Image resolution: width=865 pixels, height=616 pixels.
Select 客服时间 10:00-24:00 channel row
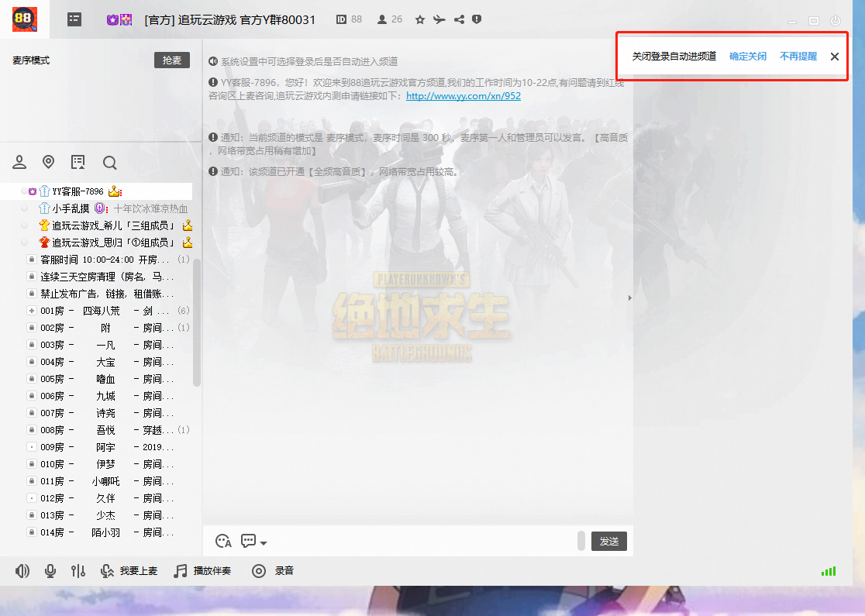(109, 260)
